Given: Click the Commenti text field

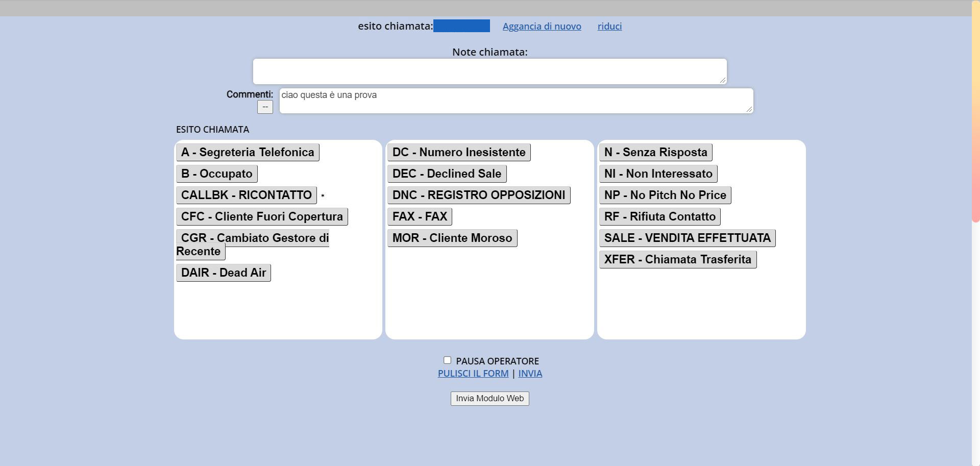Looking at the screenshot, I should coord(516,101).
